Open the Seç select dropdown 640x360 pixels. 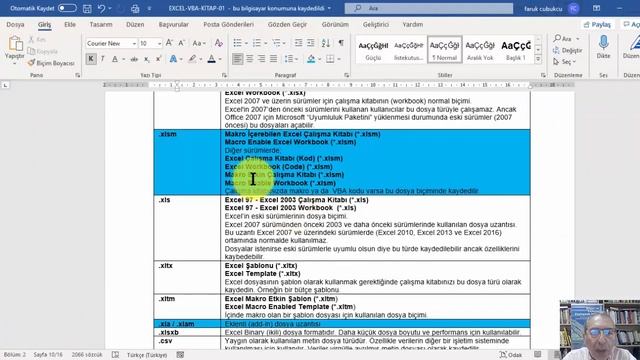(564, 62)
